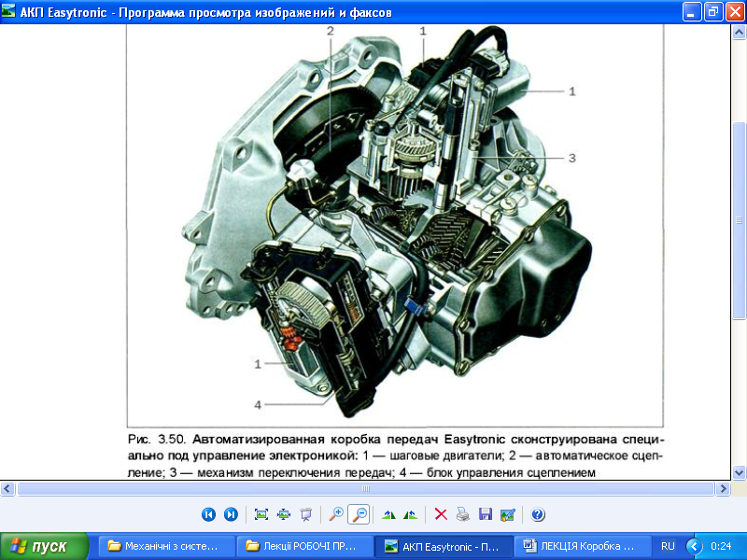Zoom out with magnifier minus
Viewport: 747px width, 560px height.
coord(359,514)
